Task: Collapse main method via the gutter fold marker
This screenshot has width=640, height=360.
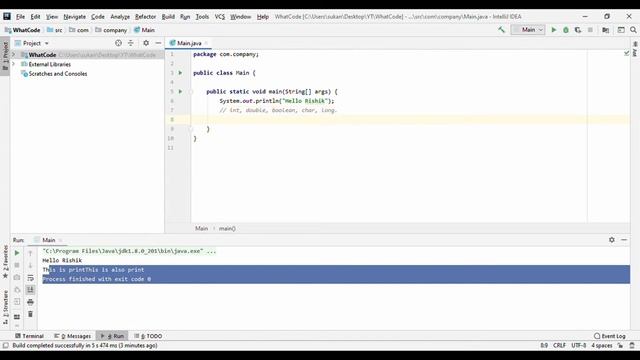Action: (x=191, y=91)
